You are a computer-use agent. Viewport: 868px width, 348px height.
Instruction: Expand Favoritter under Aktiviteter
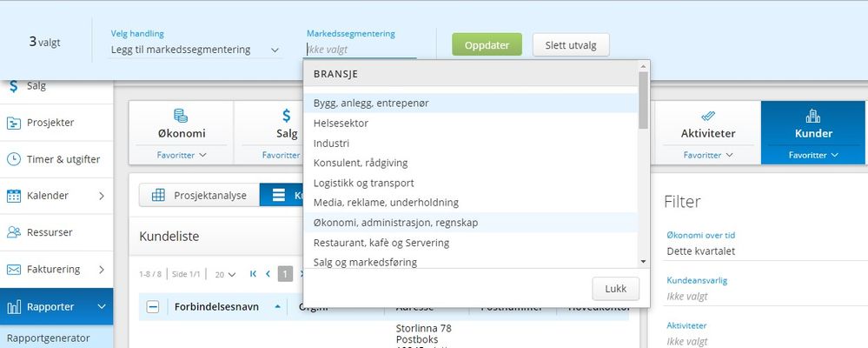708,155
